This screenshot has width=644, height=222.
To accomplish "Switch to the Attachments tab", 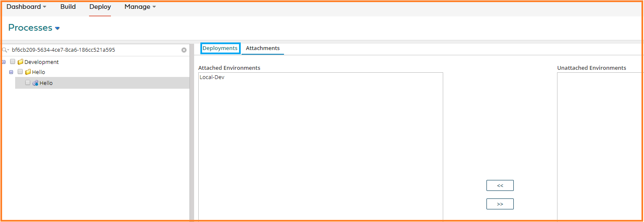I will pos(263,48).
